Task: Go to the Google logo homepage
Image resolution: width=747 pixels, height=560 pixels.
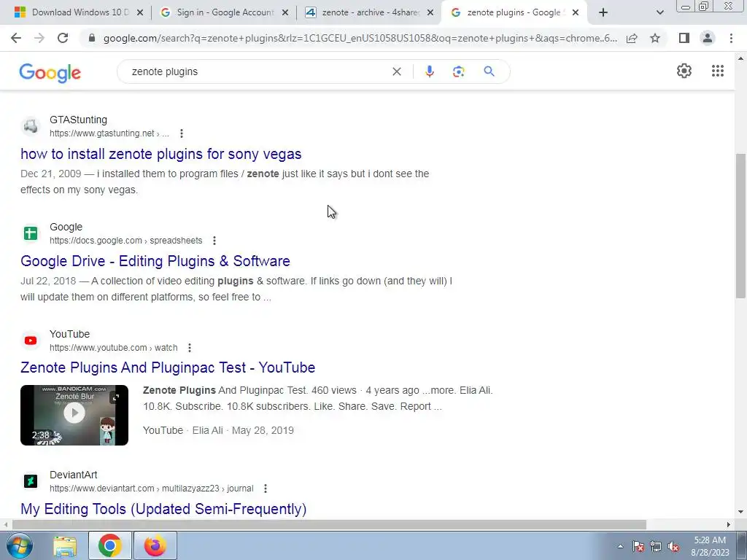Action: [x=50, y=73]
